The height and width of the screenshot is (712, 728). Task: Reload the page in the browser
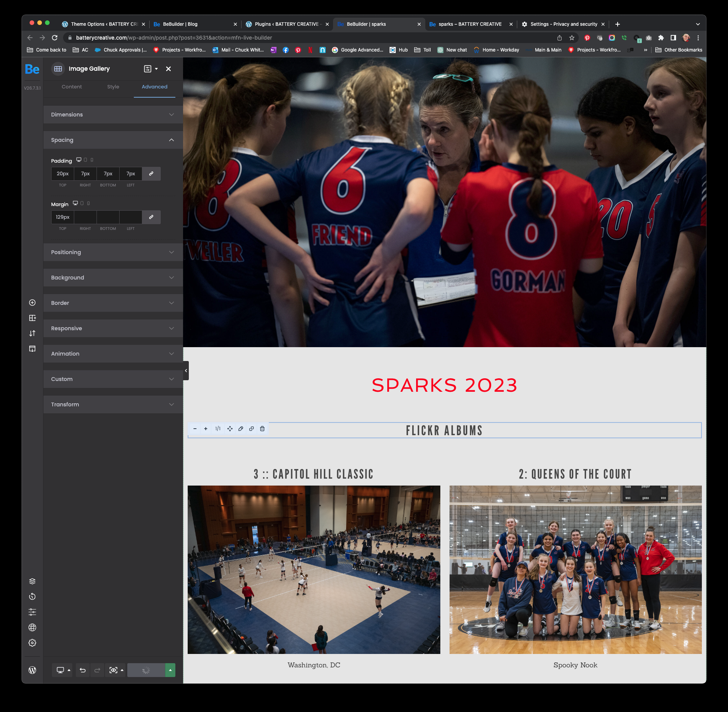point(55,38)
